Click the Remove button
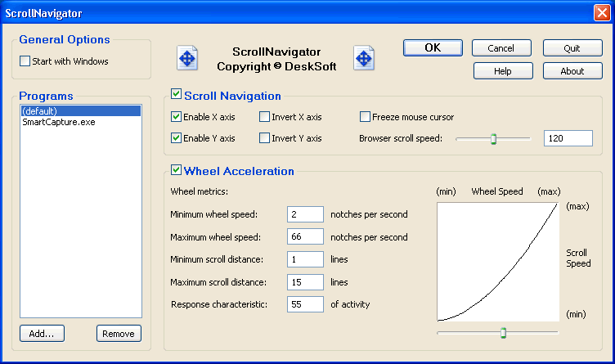This screenshot has width=615, height=364. pyautogui.click(x=119, y=333)
